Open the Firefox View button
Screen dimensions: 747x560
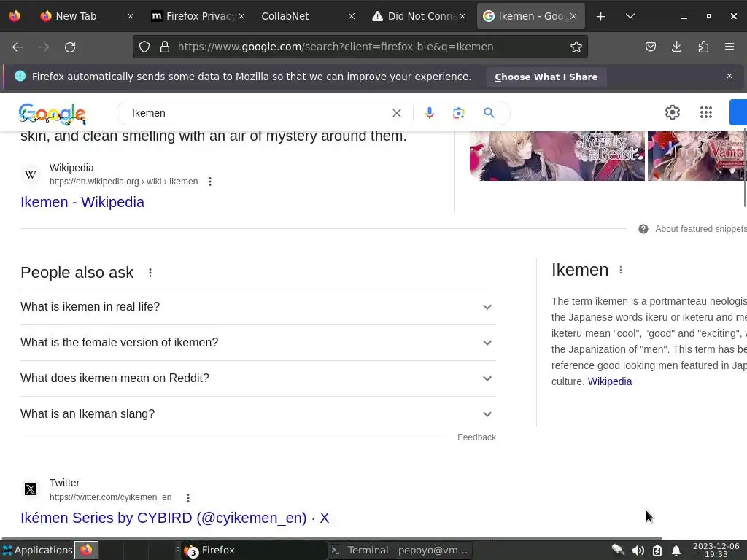(x=15, y=16)
